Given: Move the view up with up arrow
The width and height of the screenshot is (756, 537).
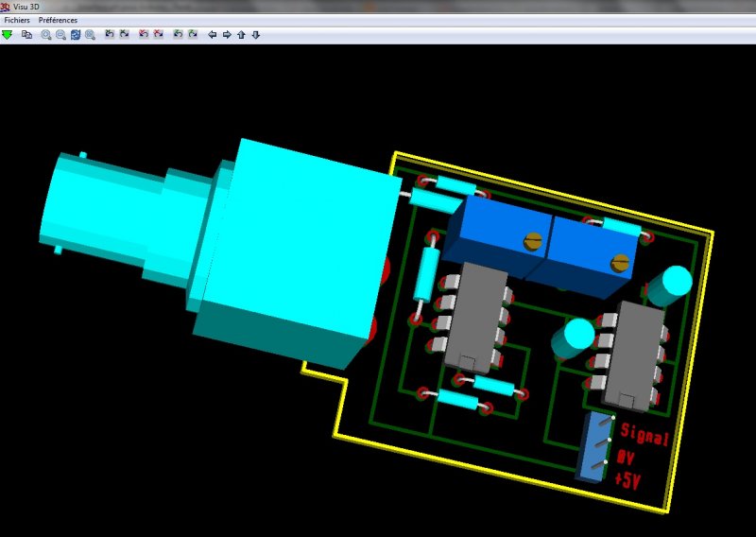Looking at the screenshot, I should [241, 35].
